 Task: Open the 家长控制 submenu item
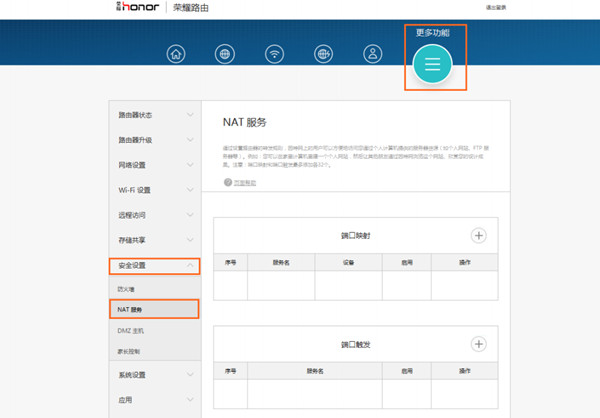[x=129, y=351]
